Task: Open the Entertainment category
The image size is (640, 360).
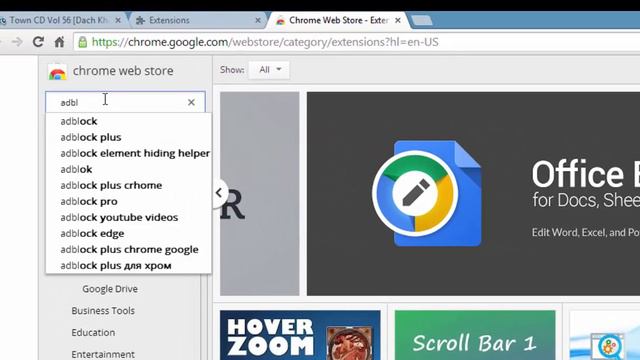Action: pos(103,354)
